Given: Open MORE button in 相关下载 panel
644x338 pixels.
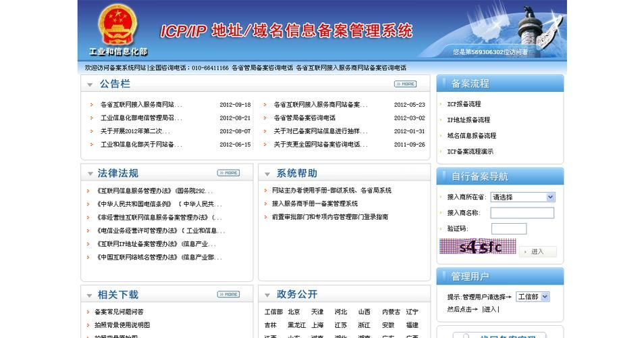Looking at the screenshot, I should tap(228, 294).
